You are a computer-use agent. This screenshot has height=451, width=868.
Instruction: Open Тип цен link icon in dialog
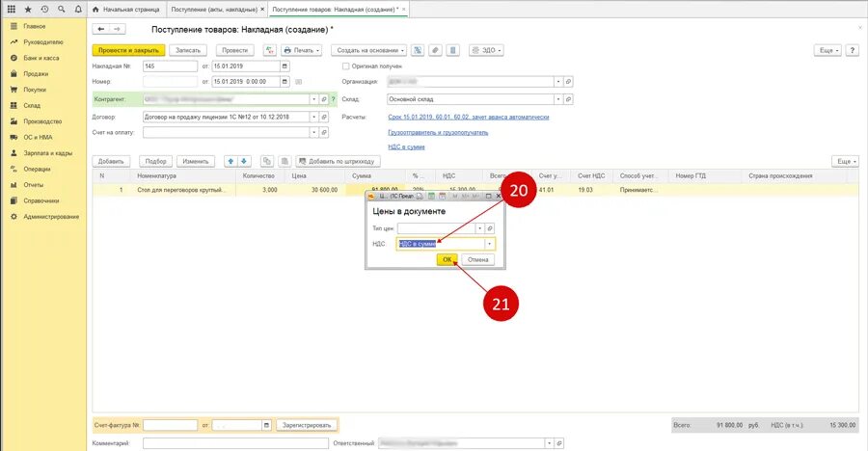[x=489, y=228]
